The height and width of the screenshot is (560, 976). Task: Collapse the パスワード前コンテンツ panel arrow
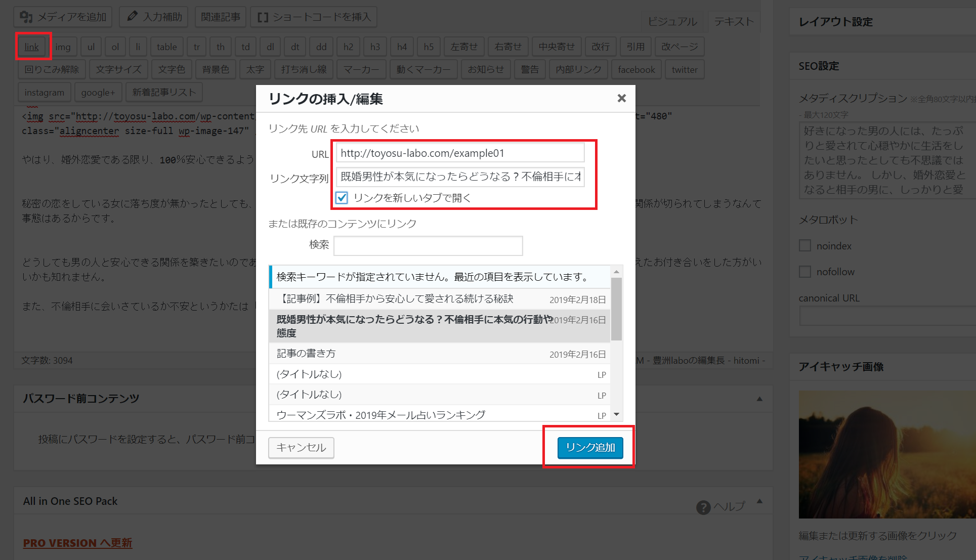point(759,399)
